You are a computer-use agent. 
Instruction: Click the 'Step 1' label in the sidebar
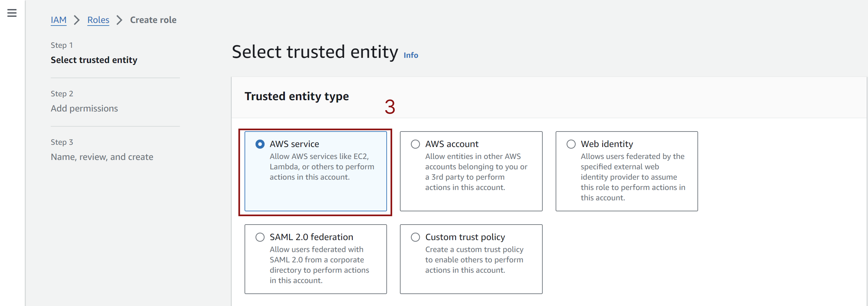(62, 45)
